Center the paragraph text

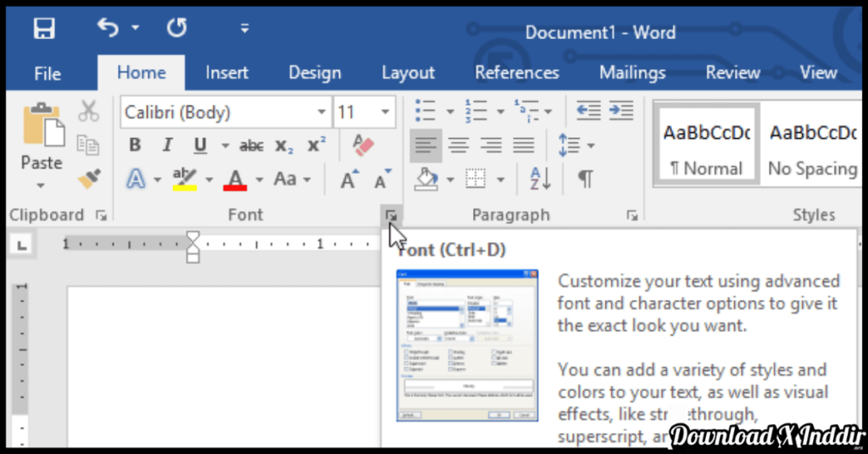459,146
